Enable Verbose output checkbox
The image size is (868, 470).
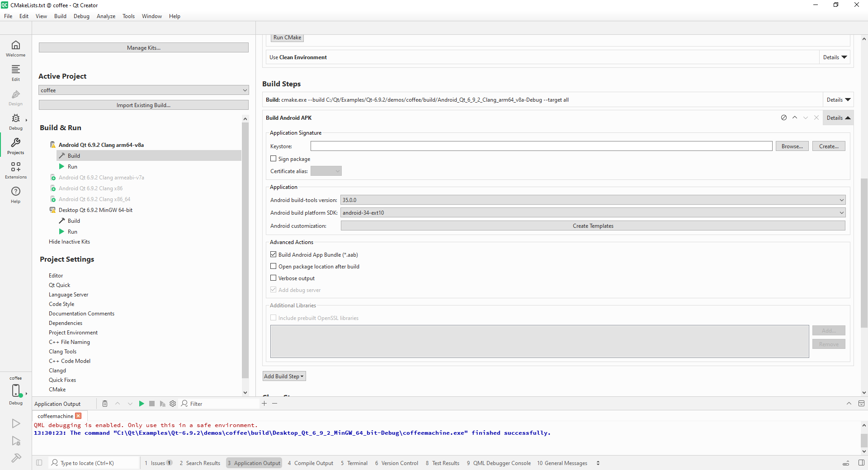274,278
